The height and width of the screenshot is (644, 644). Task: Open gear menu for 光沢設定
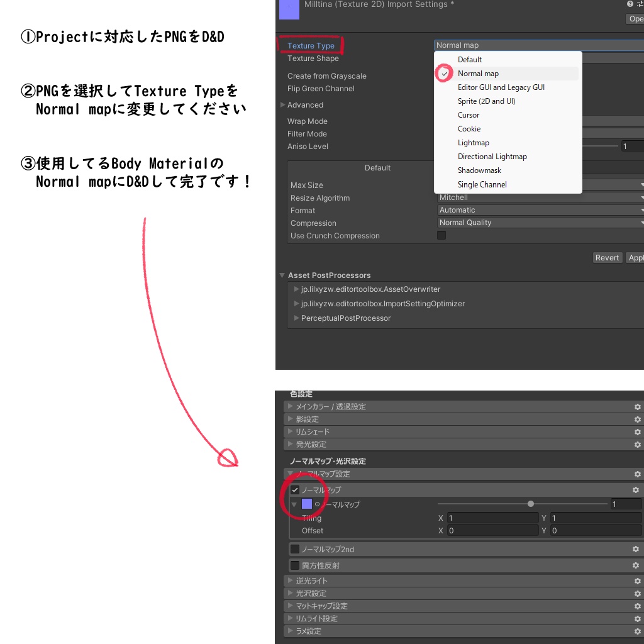coord(637,594)
